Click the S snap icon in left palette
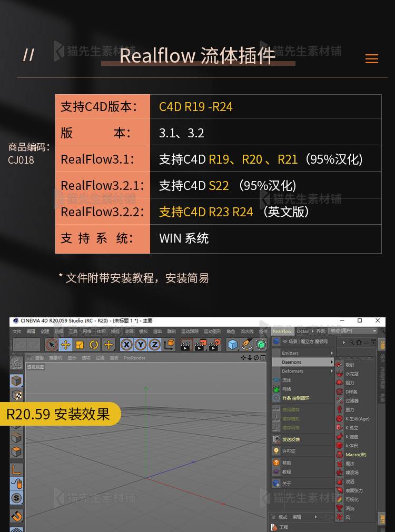Screen dimensions: 395x532 (16, 498)
